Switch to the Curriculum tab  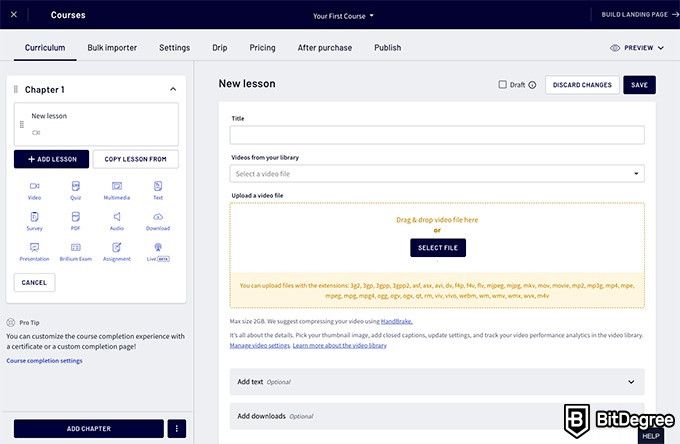tap(45, 48)
